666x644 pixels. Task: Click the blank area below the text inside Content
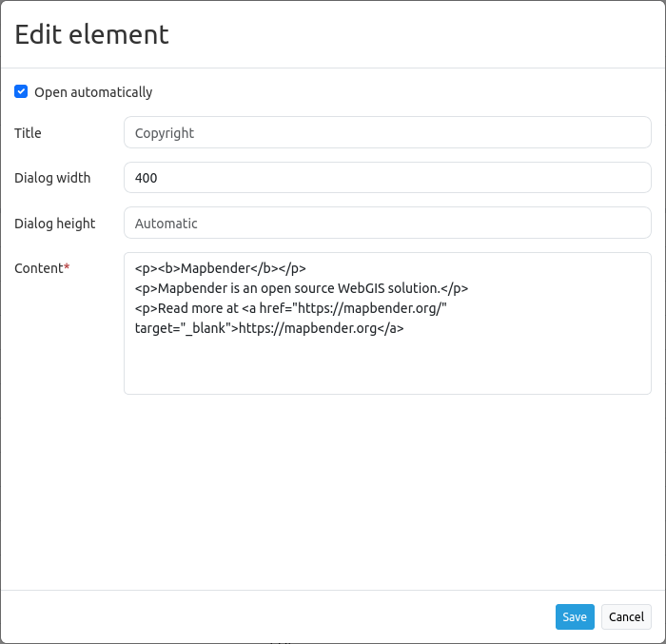tap(387, 371)
